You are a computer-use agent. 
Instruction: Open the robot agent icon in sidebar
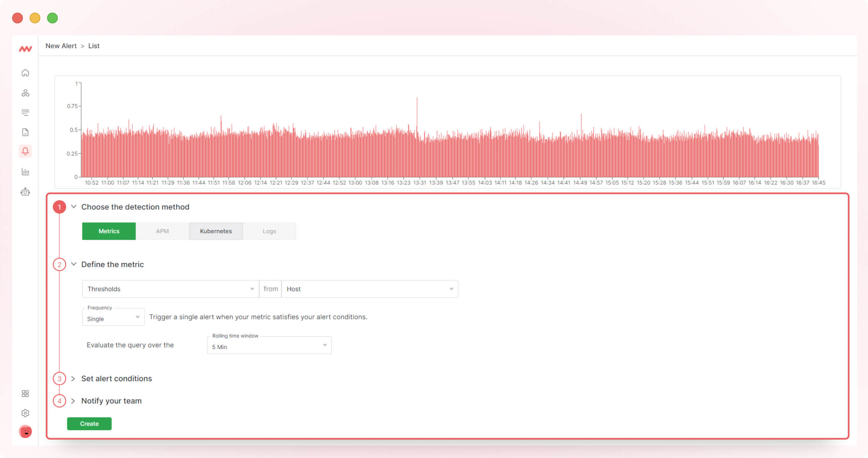pyautogui.click(x=25, y=192)
